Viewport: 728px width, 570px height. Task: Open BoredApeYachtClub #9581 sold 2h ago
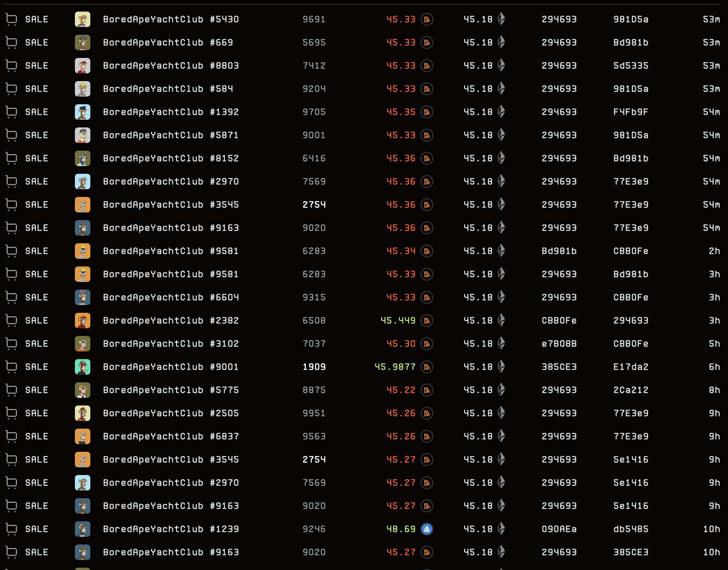pos(171,251)
